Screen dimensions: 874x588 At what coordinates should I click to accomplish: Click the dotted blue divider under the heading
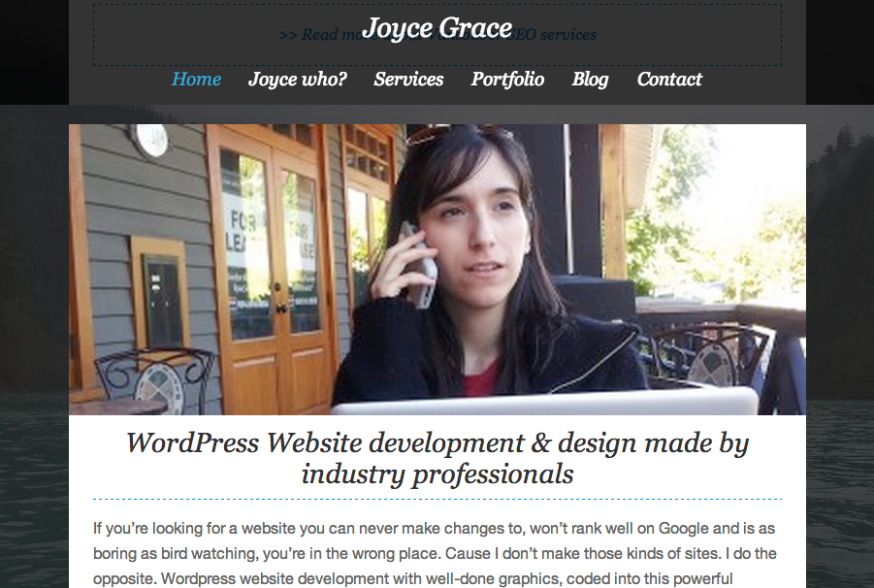point(437,500)
